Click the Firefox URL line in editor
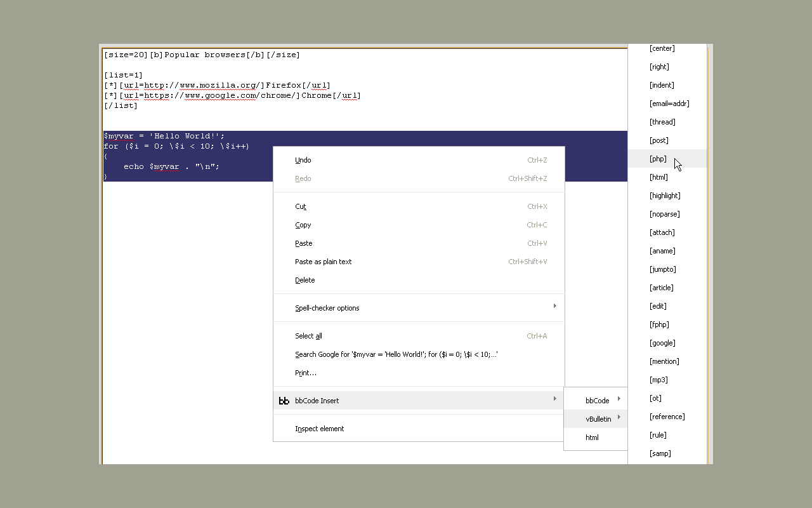This screenshot has height=508, width=812. click(x=217, y=85)
